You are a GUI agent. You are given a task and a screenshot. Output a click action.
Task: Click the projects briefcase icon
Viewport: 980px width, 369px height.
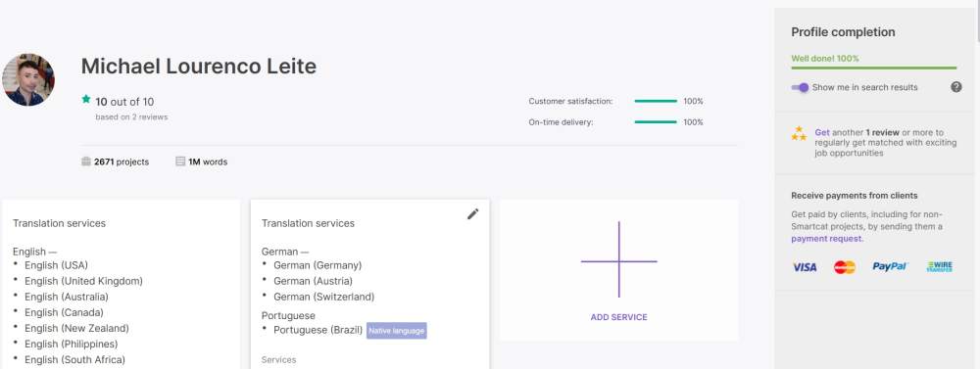[86, 161]
